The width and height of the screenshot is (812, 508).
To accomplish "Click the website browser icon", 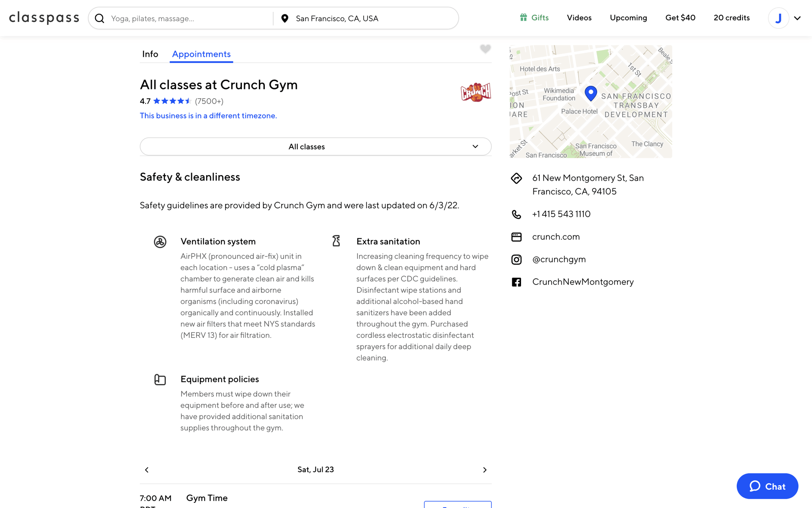I will coord(516,237).
